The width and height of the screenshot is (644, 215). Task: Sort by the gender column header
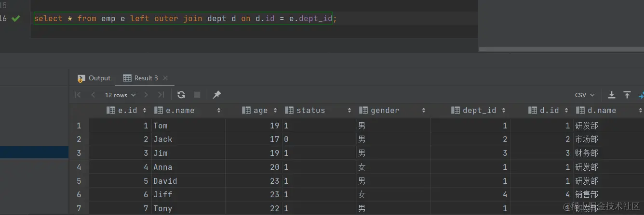tap(393, 110)
